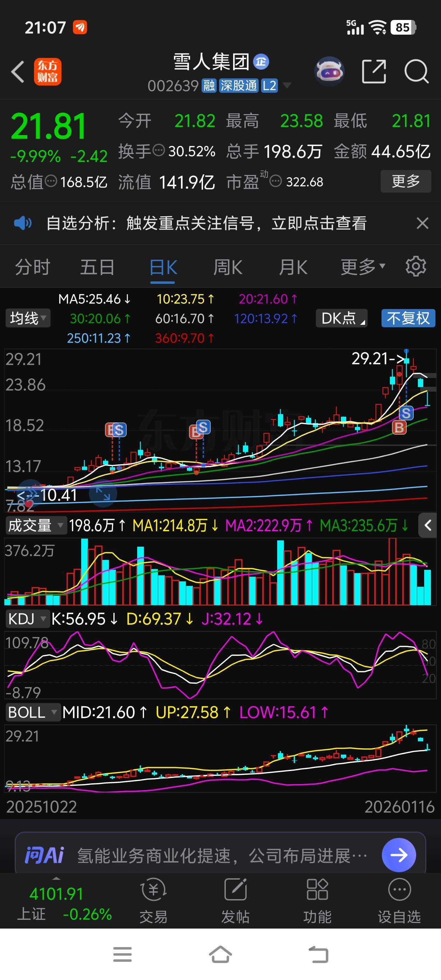Image resolution: width=441 pixels, height=980 pixels.
Task: Tap MA1:214.8万 volume average
Action: point(175,525)
